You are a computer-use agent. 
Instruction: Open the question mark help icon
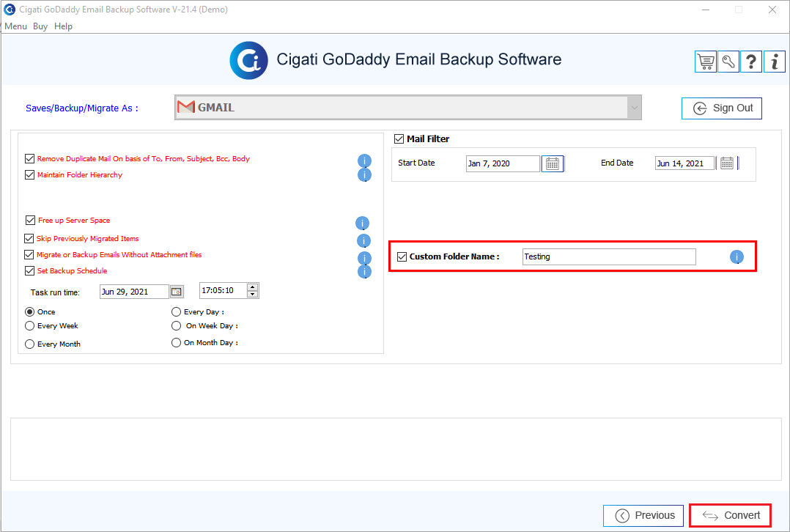point(751,62)
